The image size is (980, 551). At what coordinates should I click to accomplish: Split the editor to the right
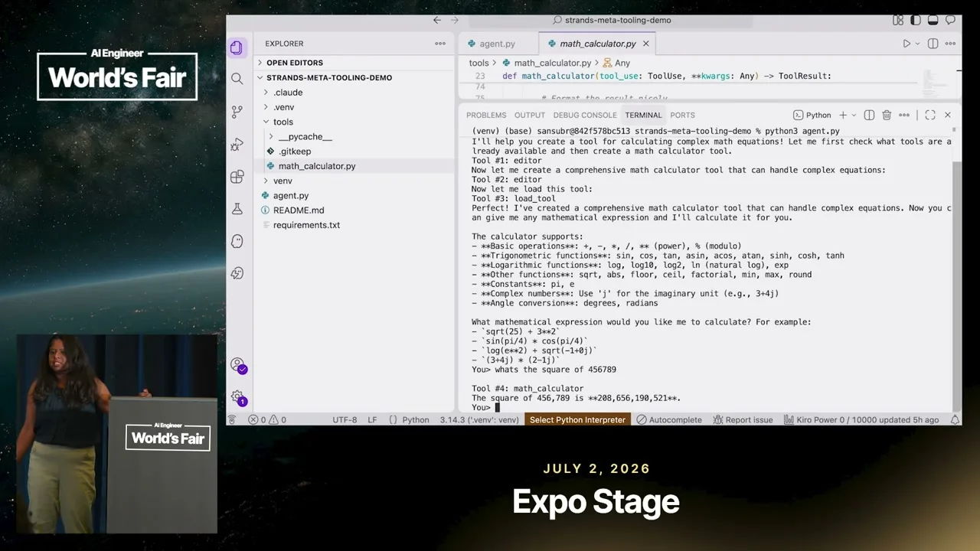point(933,44)
